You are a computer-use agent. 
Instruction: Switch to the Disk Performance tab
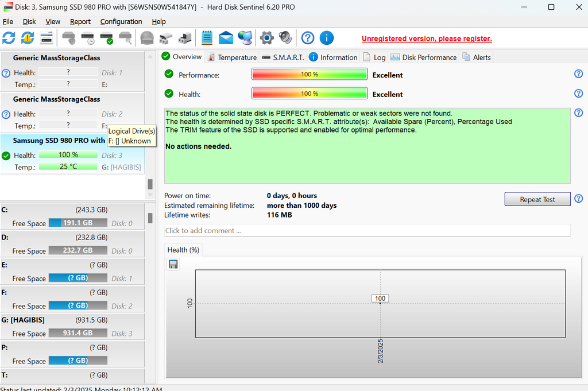point(424,57)
